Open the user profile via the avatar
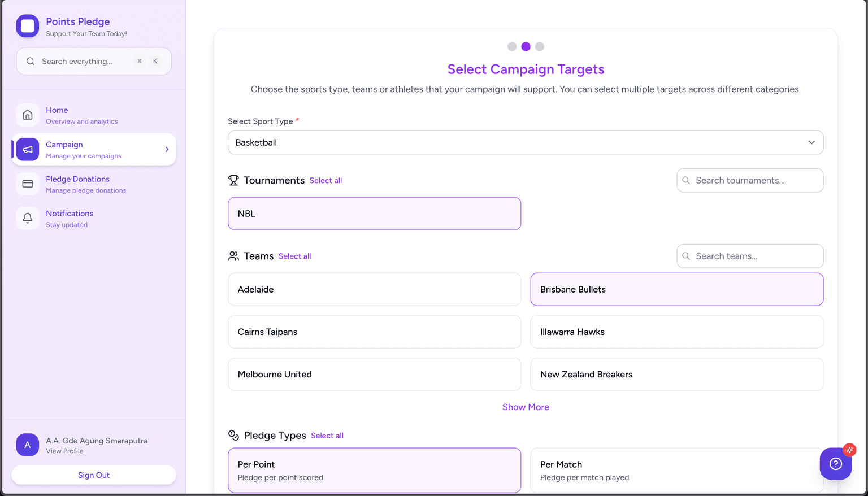The width and height of the screenshot is (868, 496). pyautogui.click(x=27, y=445)
